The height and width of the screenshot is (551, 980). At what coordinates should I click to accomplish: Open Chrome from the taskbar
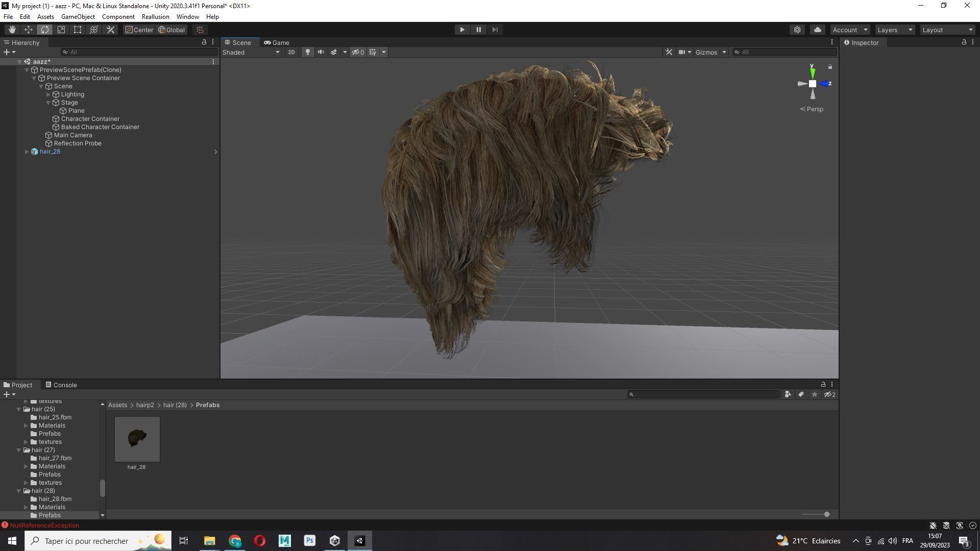(235, 541)
